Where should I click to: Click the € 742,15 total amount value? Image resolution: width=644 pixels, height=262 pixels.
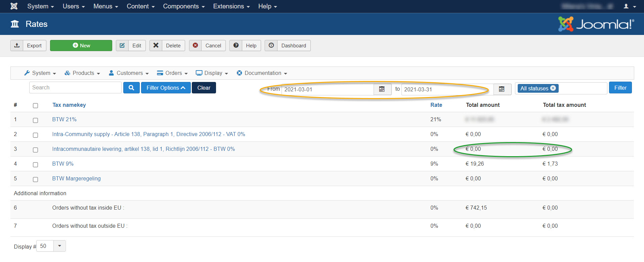[476, 208]
